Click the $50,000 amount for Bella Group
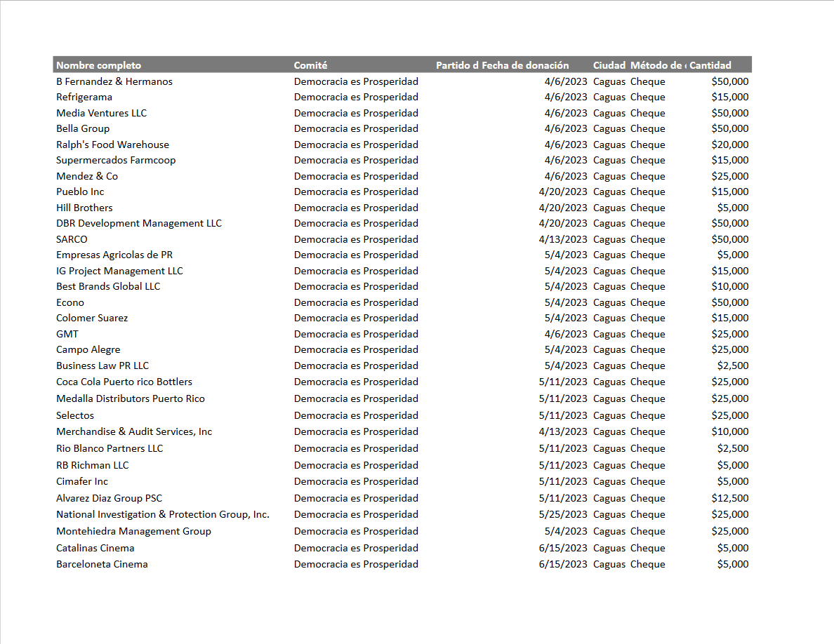Screen dimensions: 834x644 tap(730, 128)
